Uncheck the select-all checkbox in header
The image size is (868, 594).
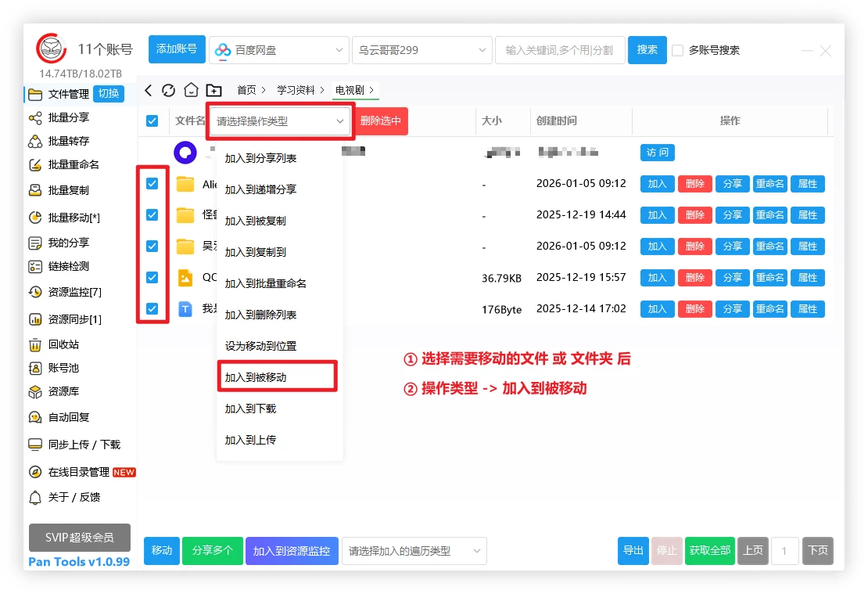pyautogui.click(x=152, y=121)
